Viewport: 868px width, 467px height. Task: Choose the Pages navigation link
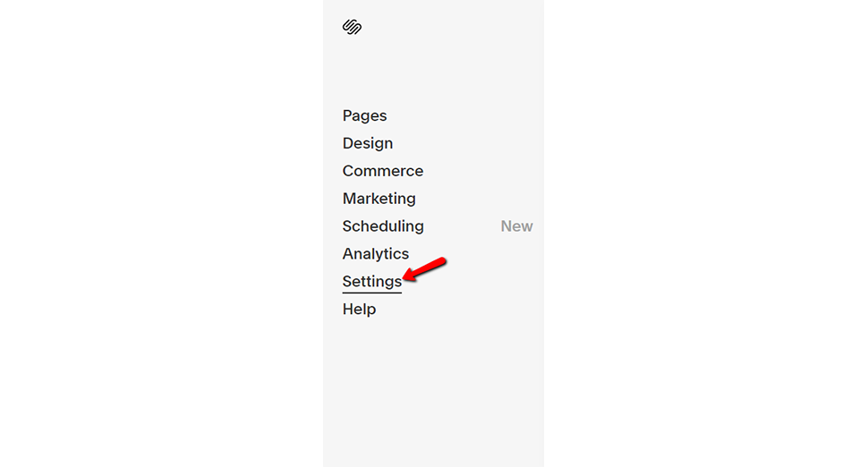point(364,115)
